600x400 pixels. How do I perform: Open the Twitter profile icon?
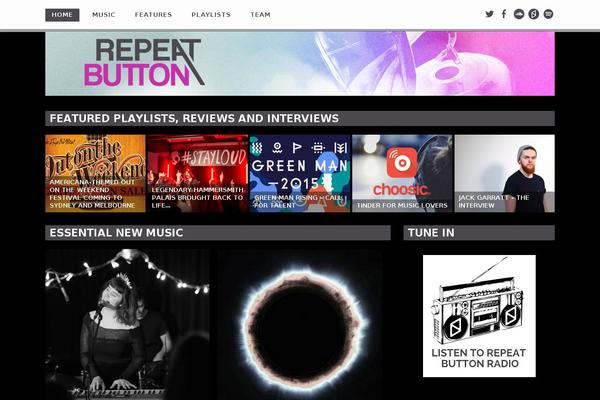[x=489, y=14]
